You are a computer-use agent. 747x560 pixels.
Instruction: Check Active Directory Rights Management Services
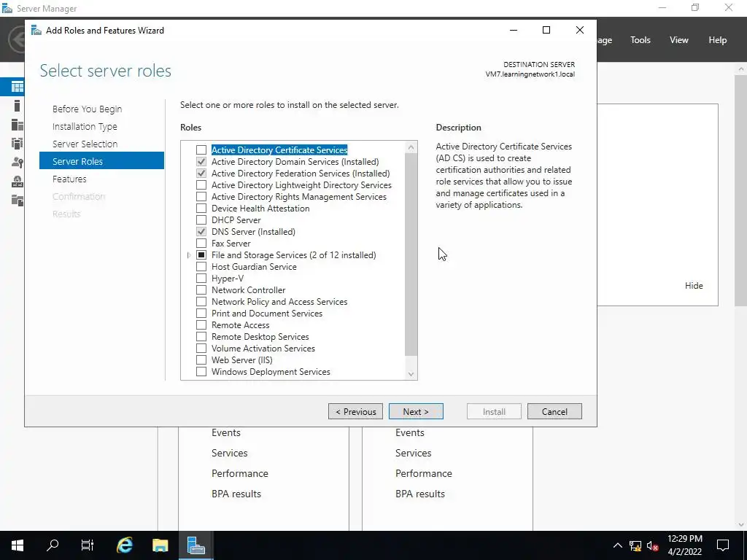coord(201,197)
